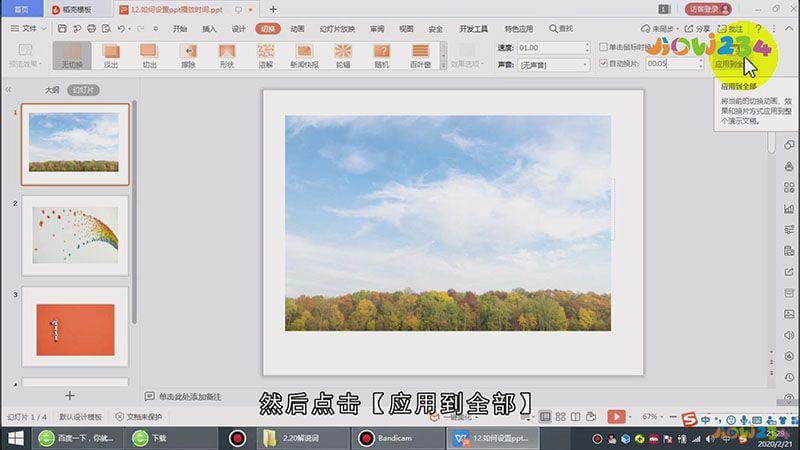Click the 访客登录 login button
The height and width of the screenshot is (450, 800).
pyautogui.click(x=708, y=9)
